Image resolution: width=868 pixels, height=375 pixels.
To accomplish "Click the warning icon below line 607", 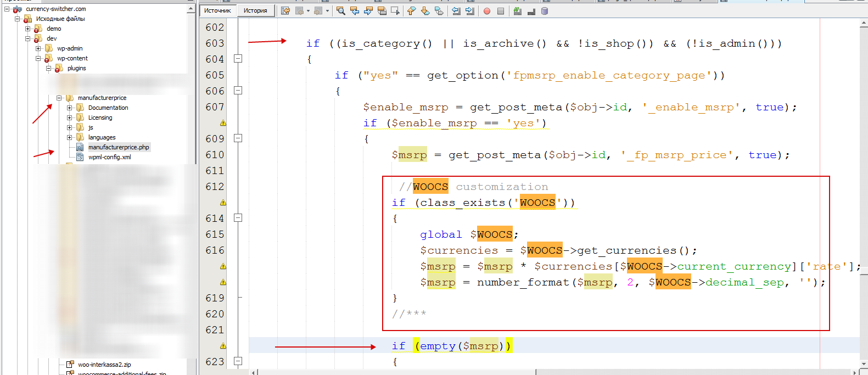I will click(223, 123).
